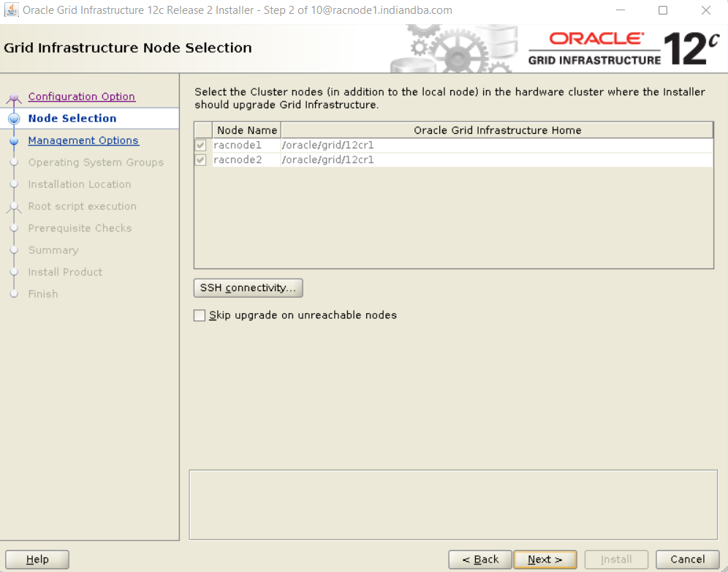Open the Configuration Option step link

(82, 96)
